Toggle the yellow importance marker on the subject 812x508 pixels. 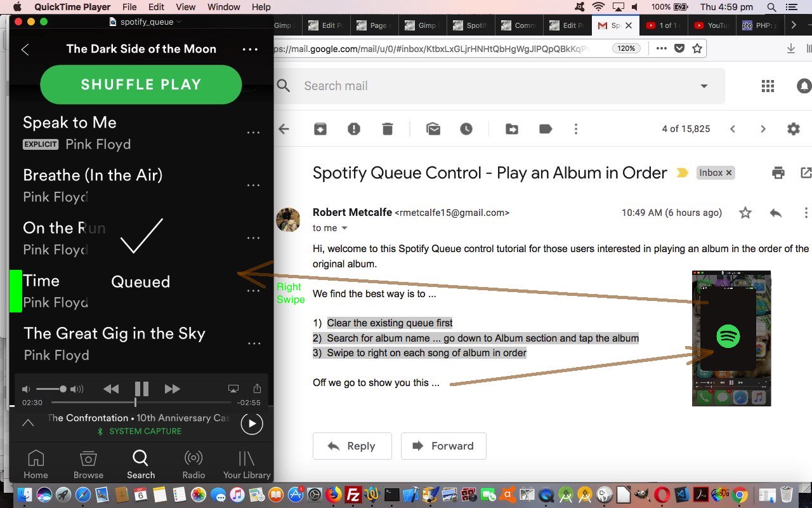point(683,173)
